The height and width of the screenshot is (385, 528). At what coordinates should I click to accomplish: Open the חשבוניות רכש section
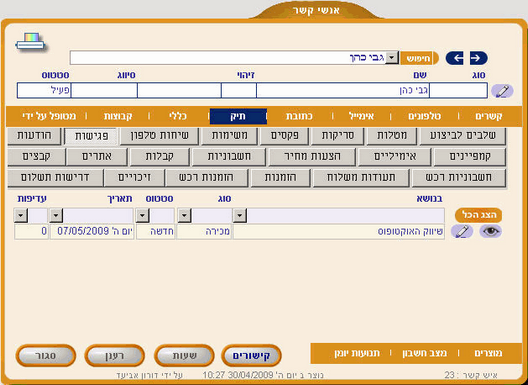pyautogui.click(x=459, y=178)
